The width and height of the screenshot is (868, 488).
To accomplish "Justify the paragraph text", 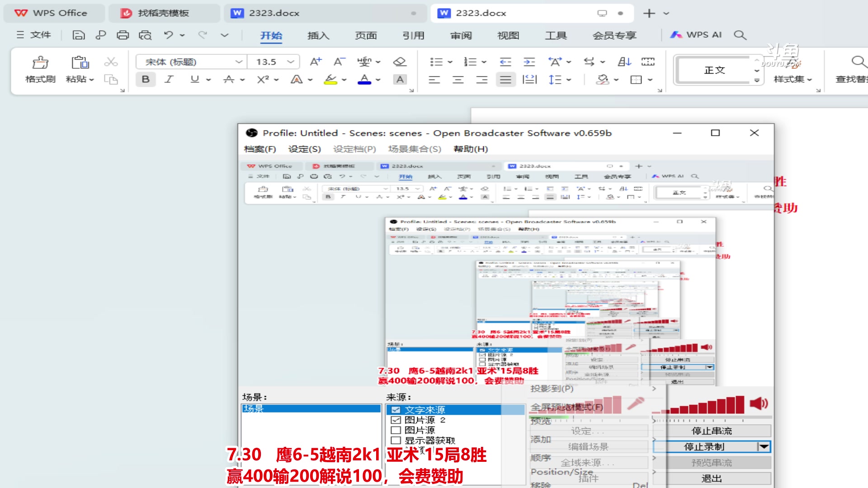I will 505,80.
